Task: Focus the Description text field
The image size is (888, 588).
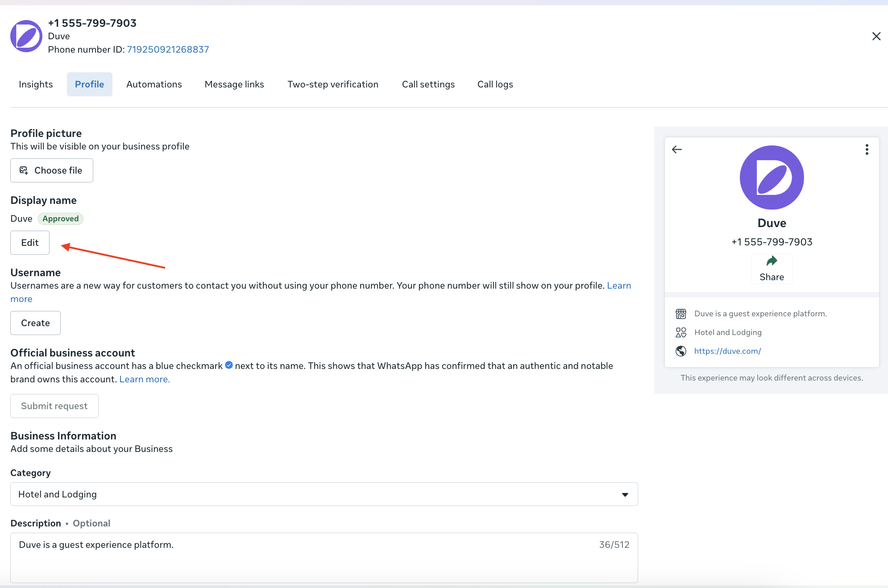Action: (324, 558)
